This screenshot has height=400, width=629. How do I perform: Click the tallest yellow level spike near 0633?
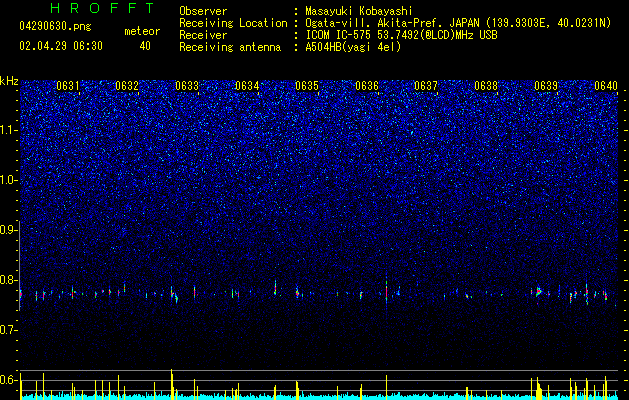[x=172, y=384]
